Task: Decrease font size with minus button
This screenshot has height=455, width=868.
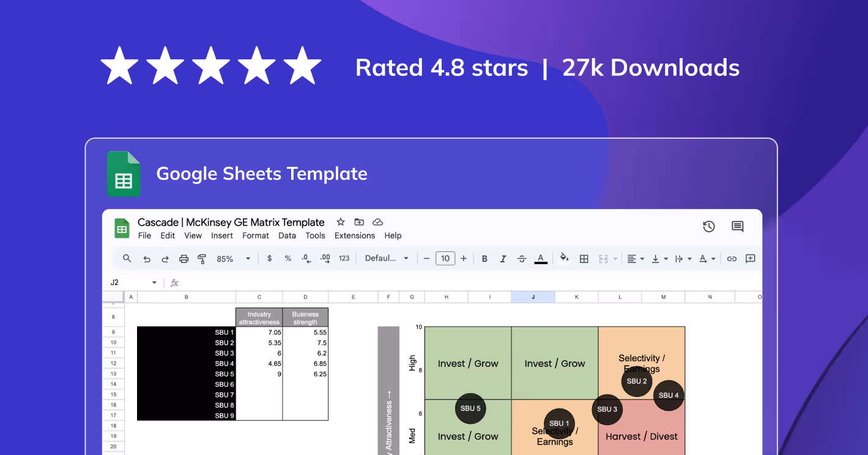Action: coord(427,259)
